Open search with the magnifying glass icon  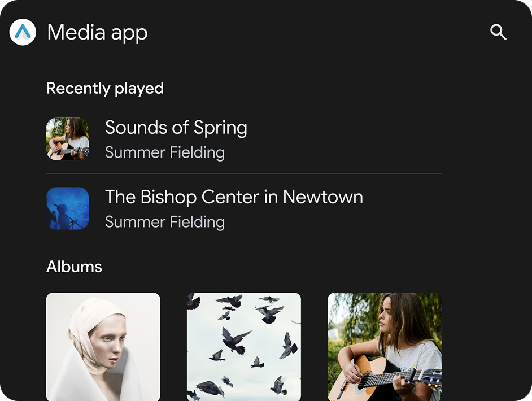click(498, 32)
